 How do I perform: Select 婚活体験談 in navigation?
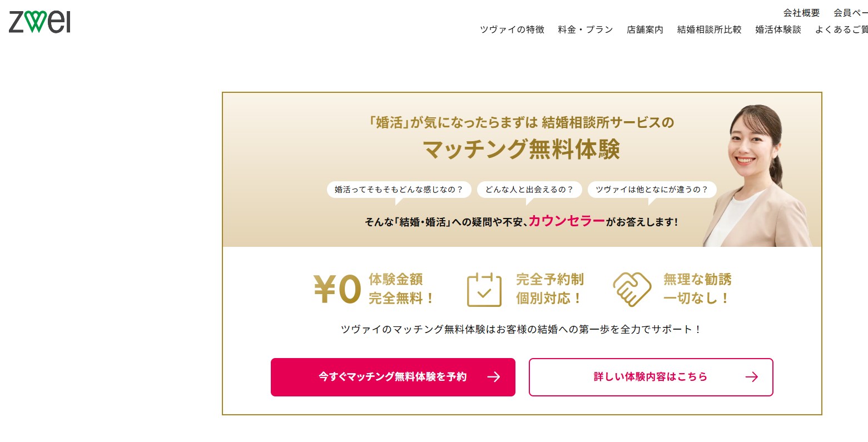778,29
